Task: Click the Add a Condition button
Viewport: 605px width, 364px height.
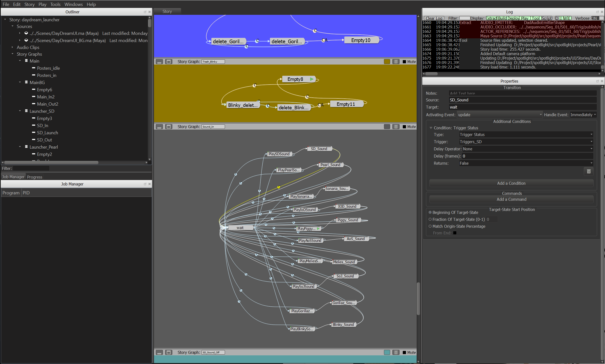Action: point(511,183)
